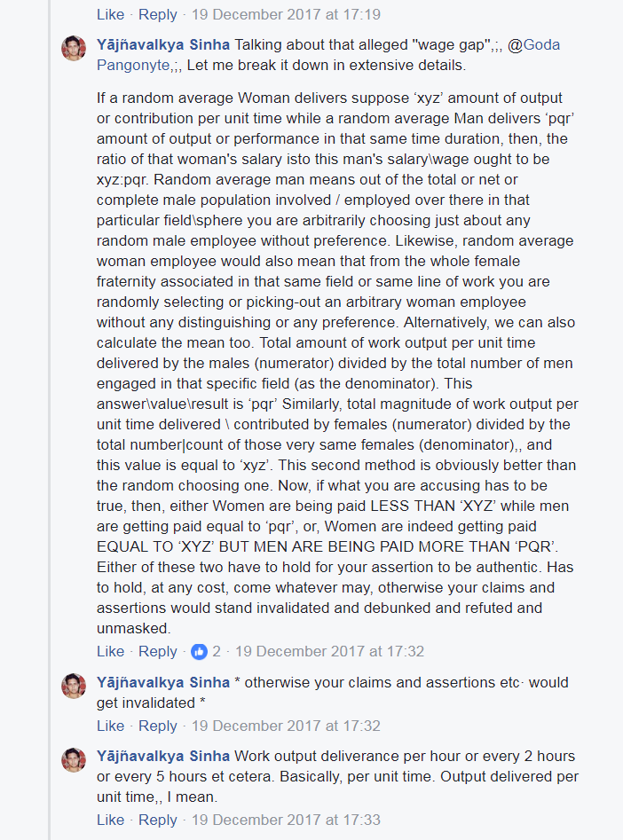Click author name on the "wage gap" comment
The height and width of the screenshot is (840, 623).
pyautogui.click(x=163, y=45)
